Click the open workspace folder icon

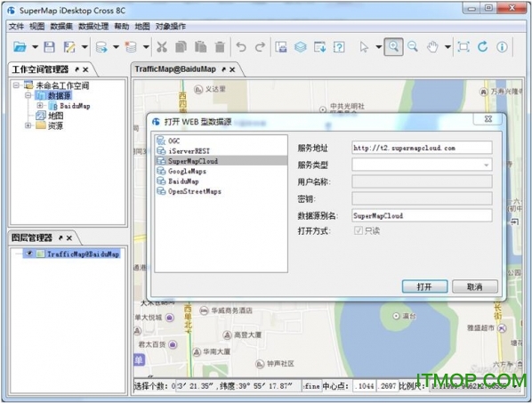pyautogui.click(x=20, y=47)
